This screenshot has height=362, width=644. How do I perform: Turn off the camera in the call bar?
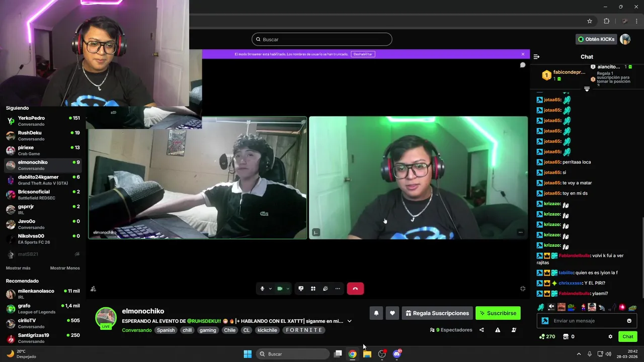[x=280, y=289]
